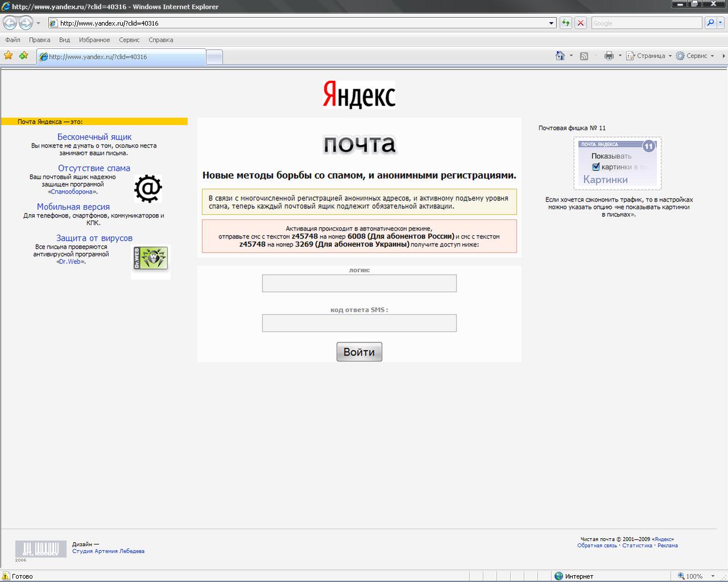
Task: Click the red Stop loading icon
Action: coord(581,23)
